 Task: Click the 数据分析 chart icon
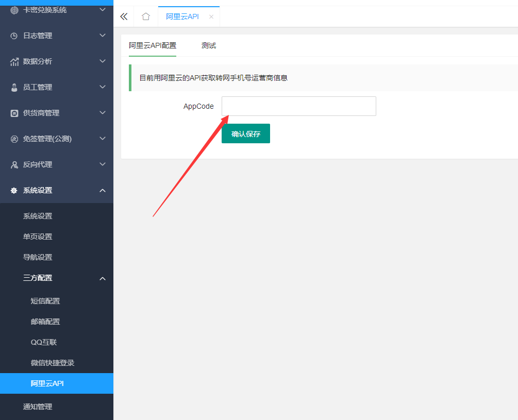tap(14, 61)
